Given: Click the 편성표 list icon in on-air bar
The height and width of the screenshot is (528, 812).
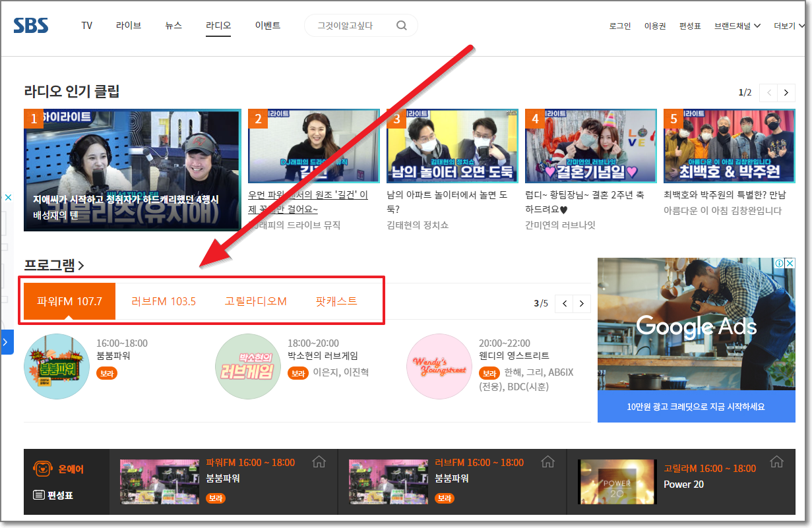Looking at the screenshot, I should [39, 495].
